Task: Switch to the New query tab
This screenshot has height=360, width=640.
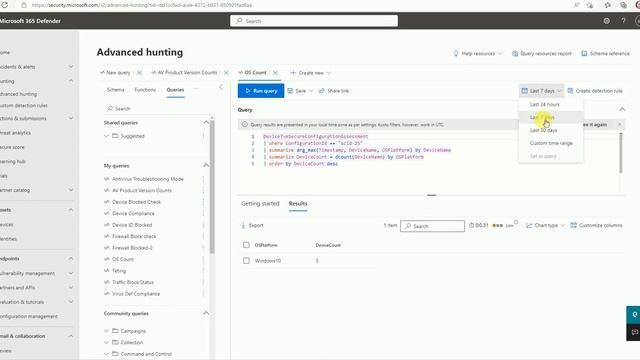Action: pos(115,73)
